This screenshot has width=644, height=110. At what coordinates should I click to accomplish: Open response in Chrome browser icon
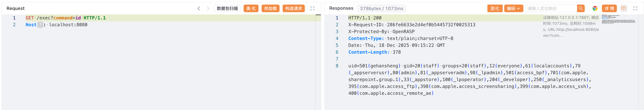(x=595, y=8)
